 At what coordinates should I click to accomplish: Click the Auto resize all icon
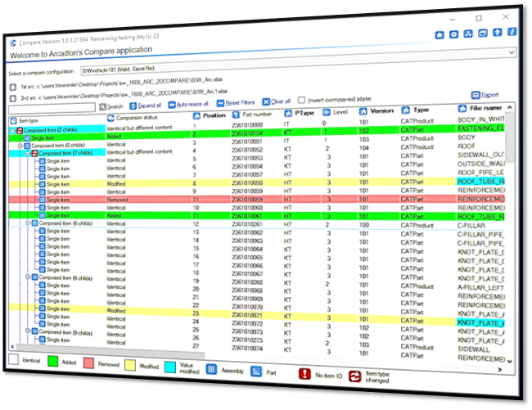click(172, 105)
